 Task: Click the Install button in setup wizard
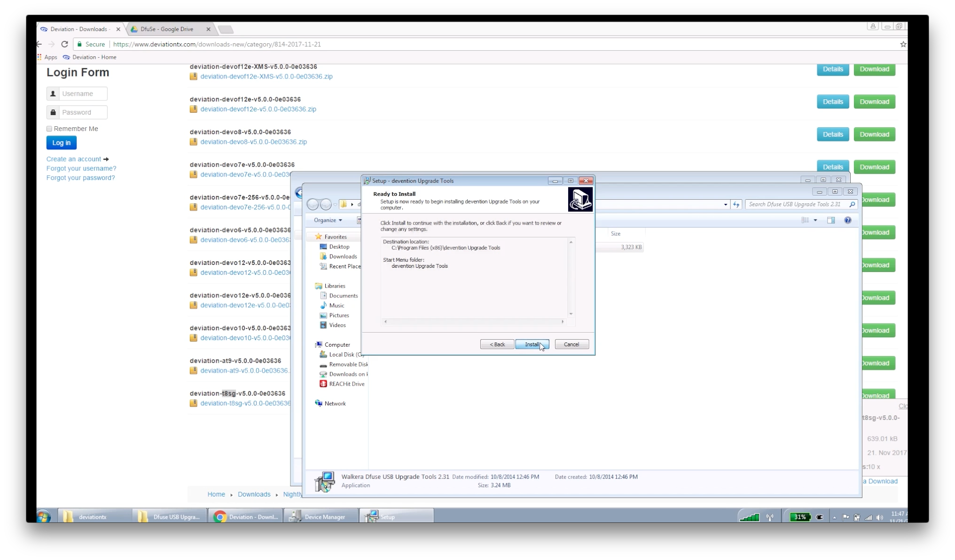pos(532,344)
